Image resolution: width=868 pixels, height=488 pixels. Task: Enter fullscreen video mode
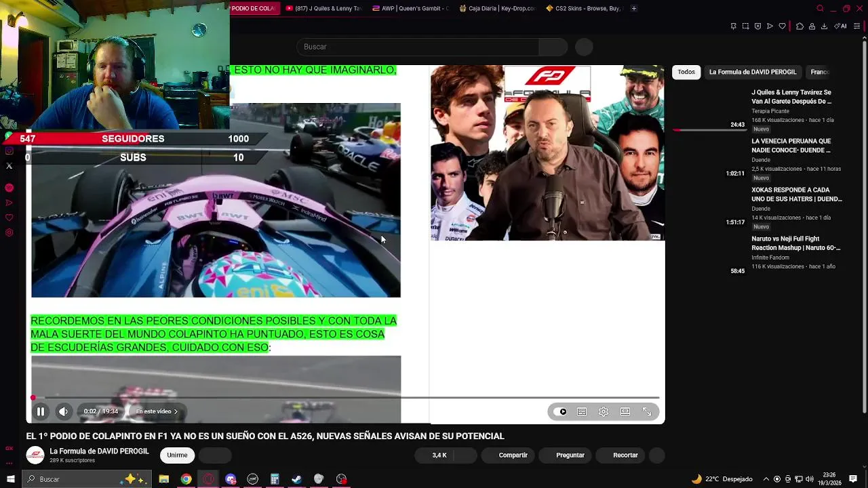click(x=647, y=411)
